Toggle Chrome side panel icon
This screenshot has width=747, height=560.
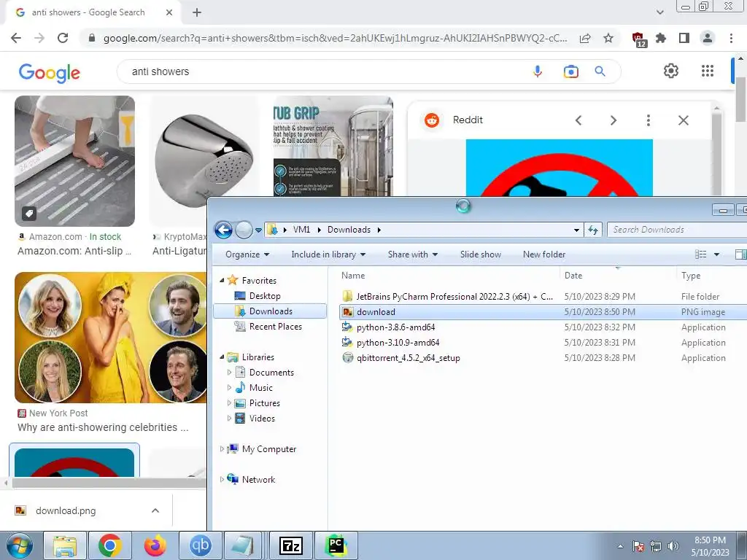[x=684, y=38]
